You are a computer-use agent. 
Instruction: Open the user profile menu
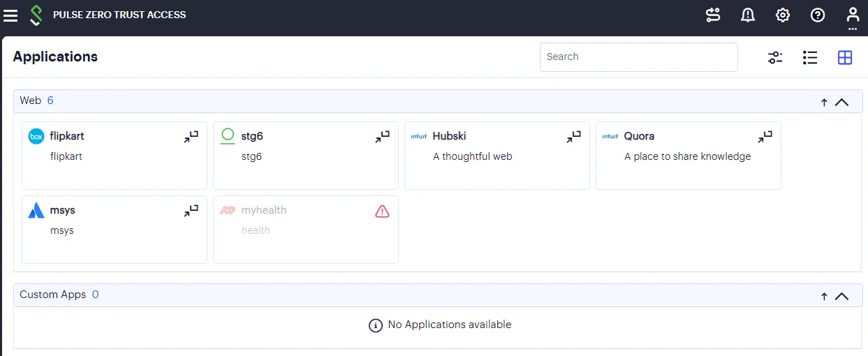coord(853,16)
